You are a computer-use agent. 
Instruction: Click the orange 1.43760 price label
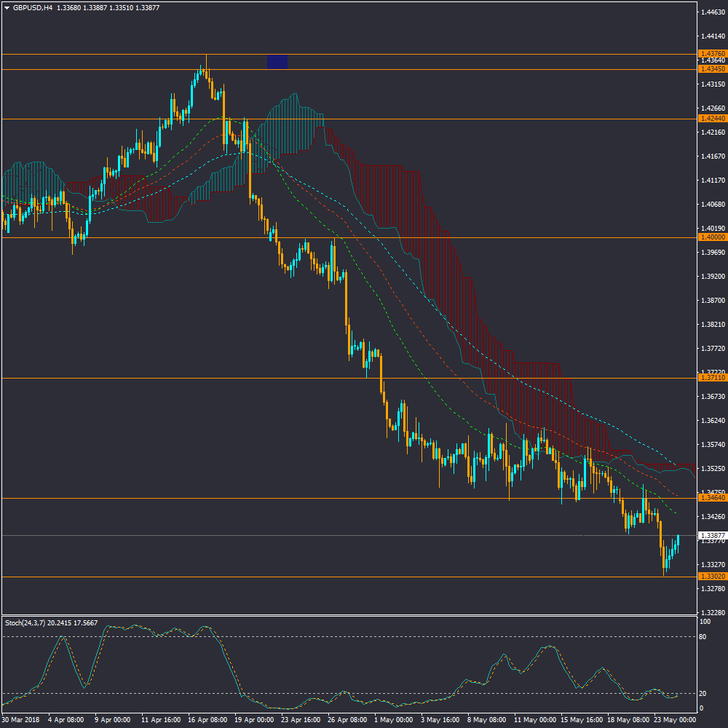point(711,54)
